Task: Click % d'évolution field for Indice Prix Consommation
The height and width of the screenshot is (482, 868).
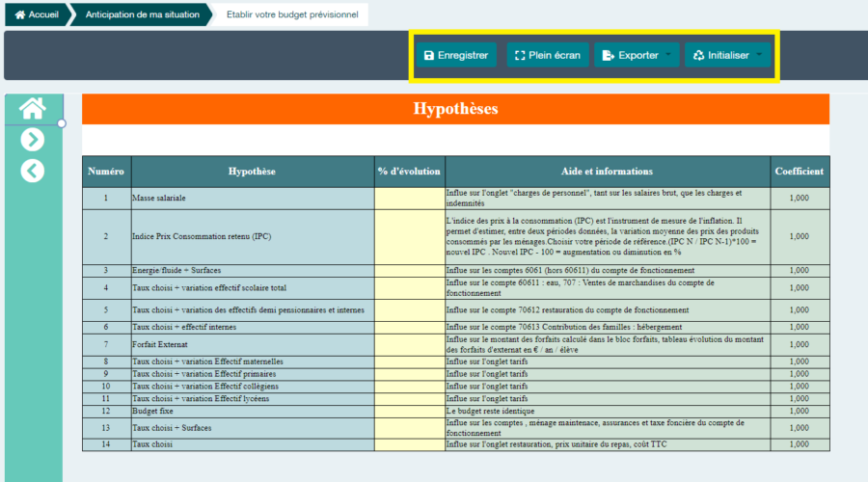Action: 410,237
